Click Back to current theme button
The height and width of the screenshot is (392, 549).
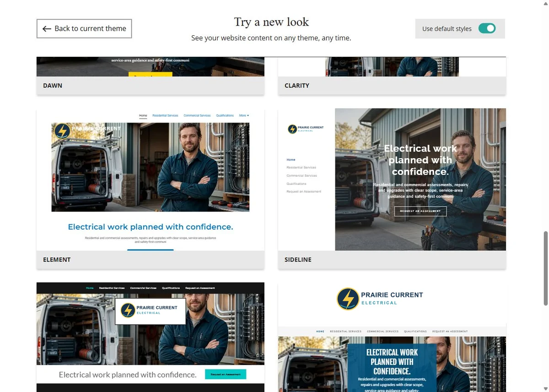tap(84, 28)
